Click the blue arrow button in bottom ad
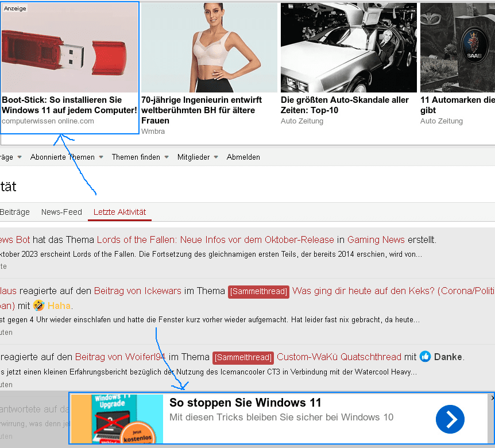495x448 pixels. coord(450,419)
